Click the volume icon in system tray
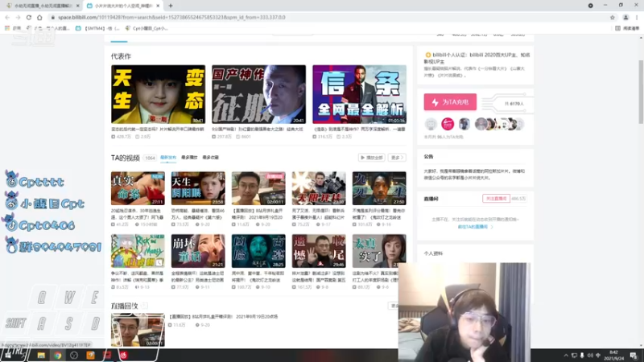Screen dimensions: 644x362 (590, 356)
